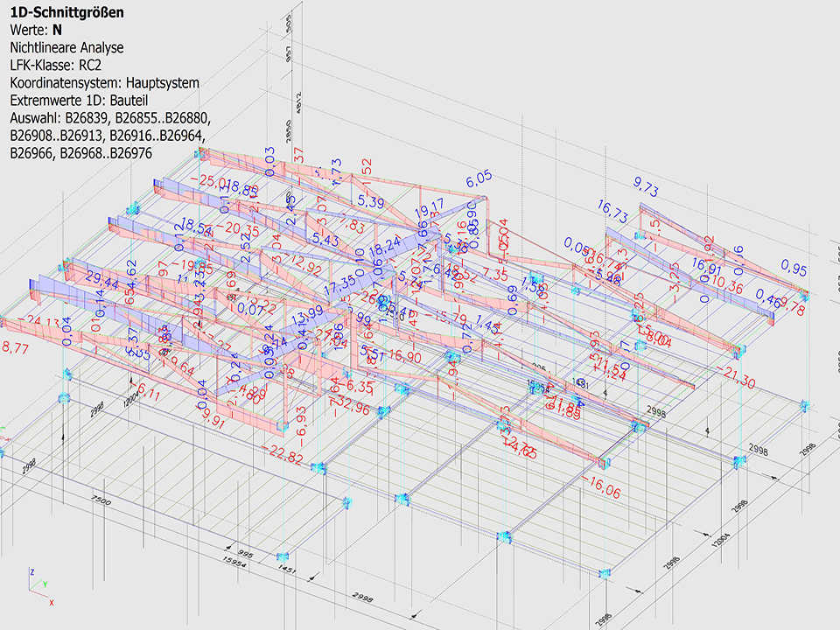
Task: Select the axial force value 29,44
Action: point(101,281)
